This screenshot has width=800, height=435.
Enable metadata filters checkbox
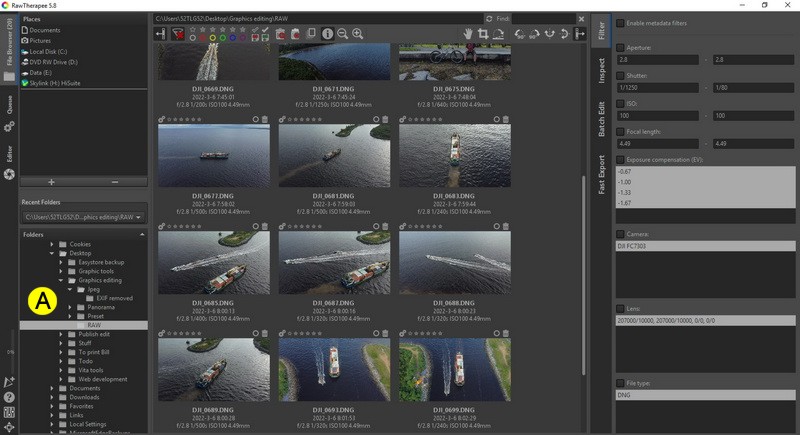(621, 23)
